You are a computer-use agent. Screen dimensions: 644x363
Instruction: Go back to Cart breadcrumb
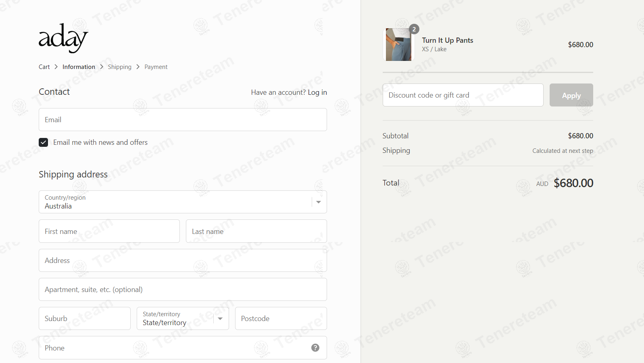point(44,67)
